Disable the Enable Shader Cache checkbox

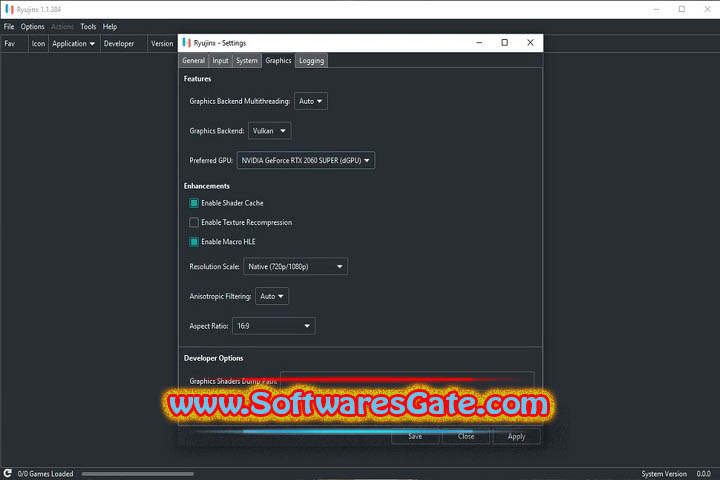pyautogui.click(x=194, y=203)
